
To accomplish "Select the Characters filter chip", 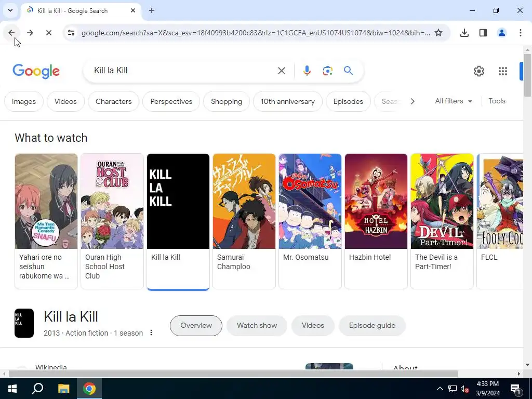I will 113,101.
